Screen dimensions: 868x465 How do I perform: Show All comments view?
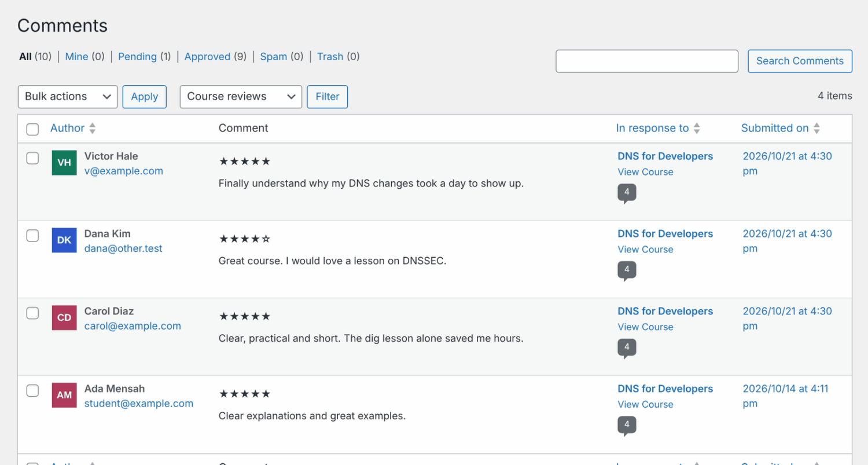pos(35,57)
